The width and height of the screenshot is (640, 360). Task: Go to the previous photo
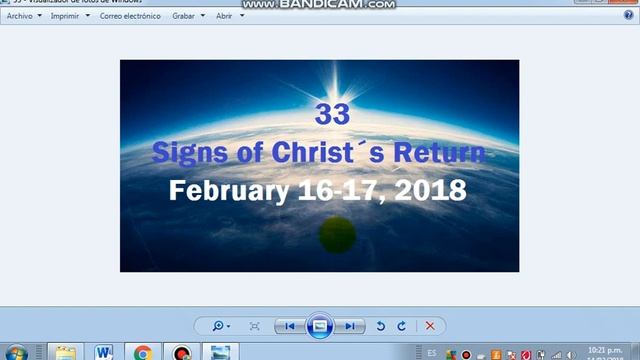[x=290, y=326]
